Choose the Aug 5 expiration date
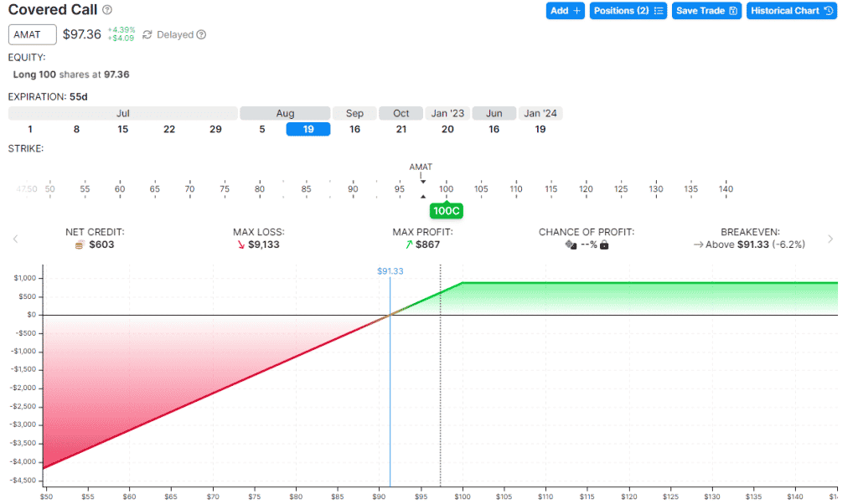 (262, 129)
